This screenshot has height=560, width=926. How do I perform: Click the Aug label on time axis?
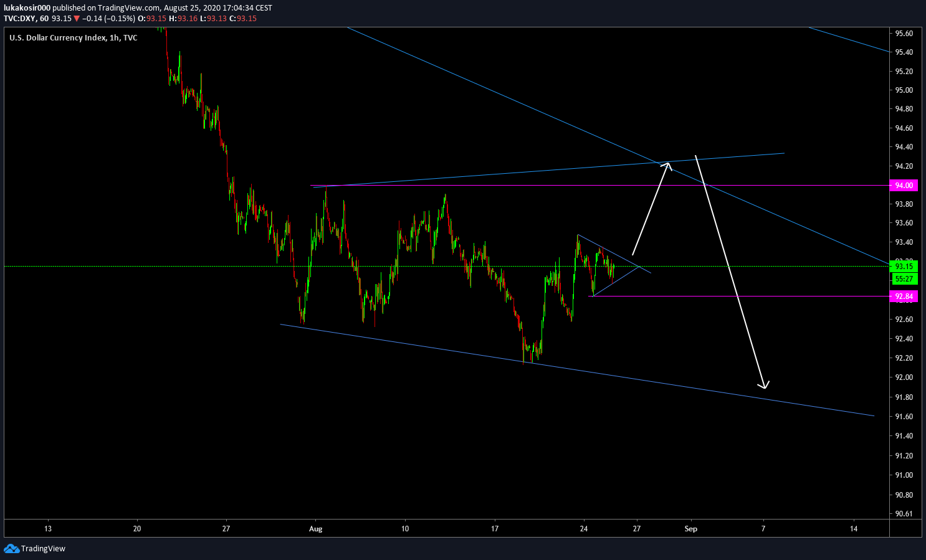(316, 529)
